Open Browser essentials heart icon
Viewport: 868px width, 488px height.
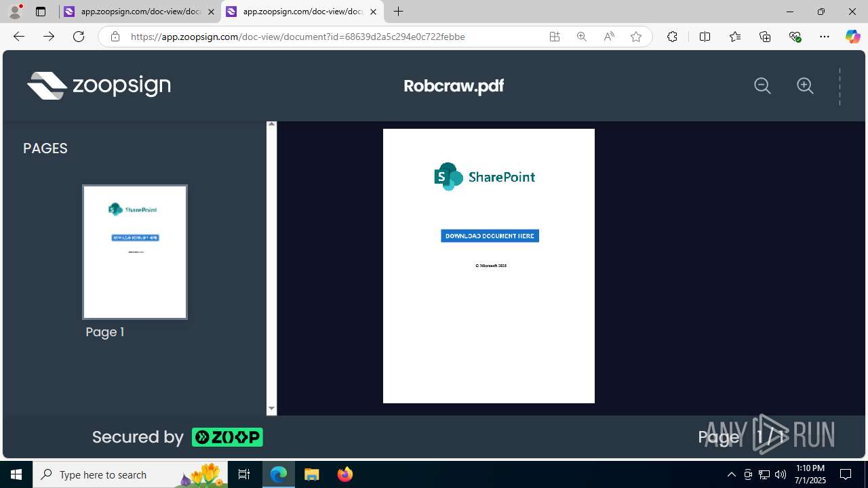point(795,37)
